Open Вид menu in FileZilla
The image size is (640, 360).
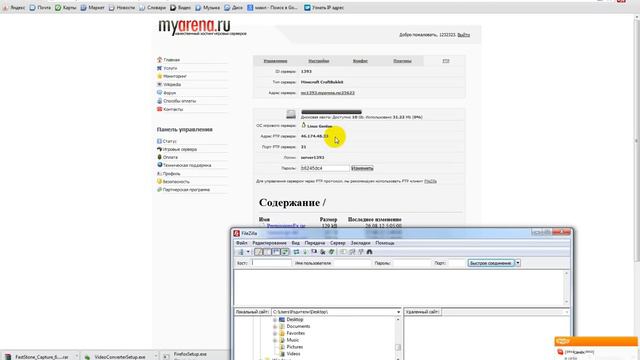coord(296,243)
